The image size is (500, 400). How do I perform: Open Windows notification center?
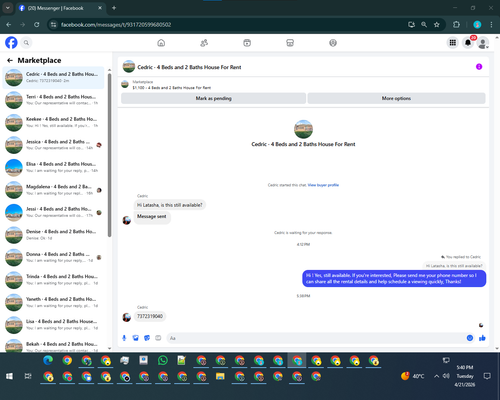[487, 376]
